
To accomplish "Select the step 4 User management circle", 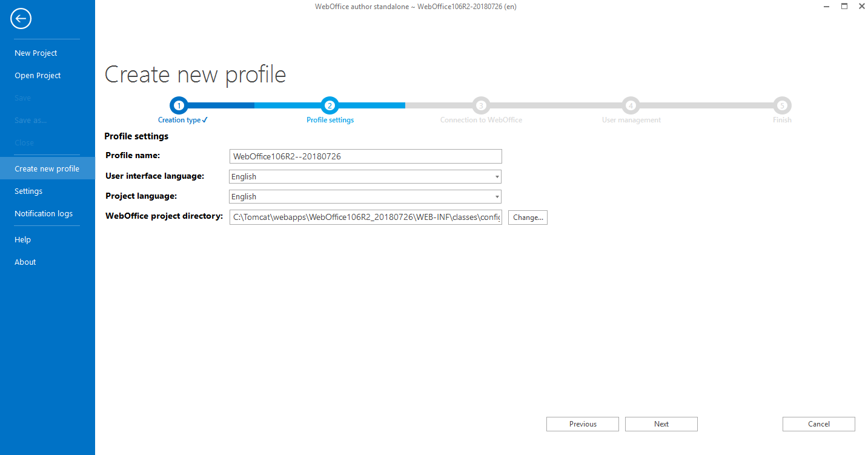I will click(x=631, y=105).
